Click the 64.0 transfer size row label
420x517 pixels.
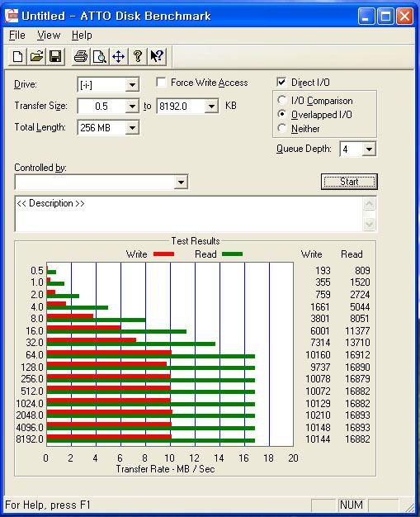click(x=35, y=355)
